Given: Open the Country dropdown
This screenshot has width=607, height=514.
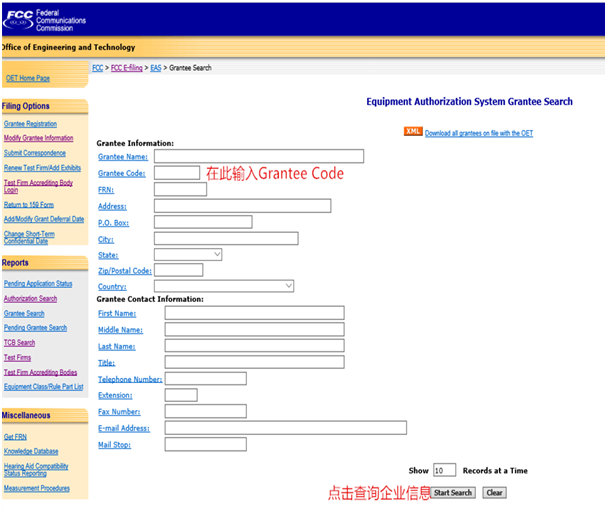Looking at the screenshot, I should [x=224, y=286].
